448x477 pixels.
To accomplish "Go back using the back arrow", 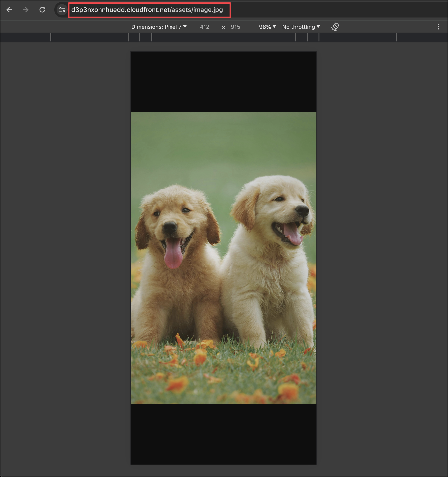I will [9, 10].
